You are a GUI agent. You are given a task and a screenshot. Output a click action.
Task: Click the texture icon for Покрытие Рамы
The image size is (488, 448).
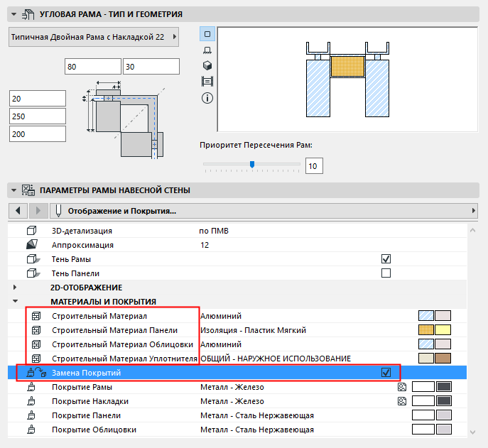coord(402,387)
